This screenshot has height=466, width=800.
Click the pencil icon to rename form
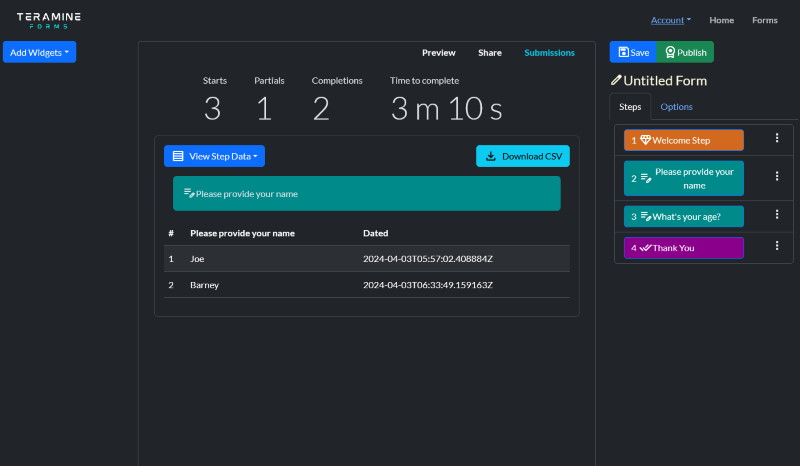pos(616,80)
